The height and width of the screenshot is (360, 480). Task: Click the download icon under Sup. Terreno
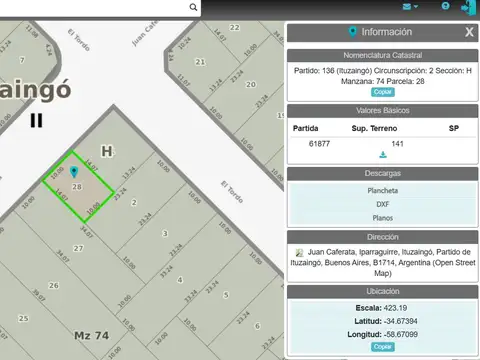[383, 155]
